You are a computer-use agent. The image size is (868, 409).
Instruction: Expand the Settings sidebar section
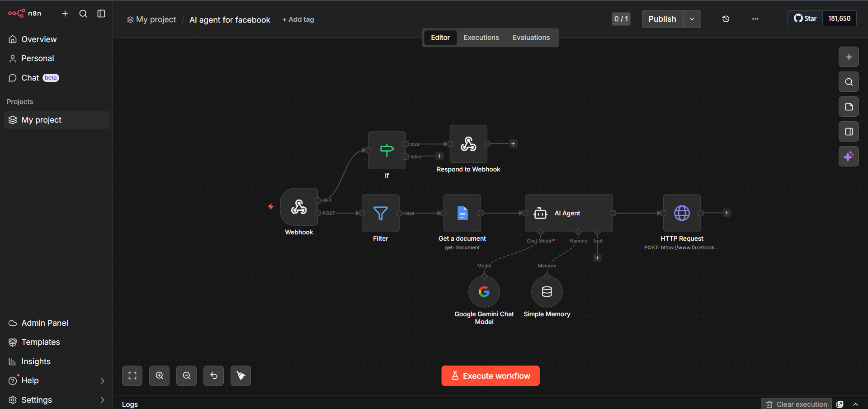tap(103, 399)
